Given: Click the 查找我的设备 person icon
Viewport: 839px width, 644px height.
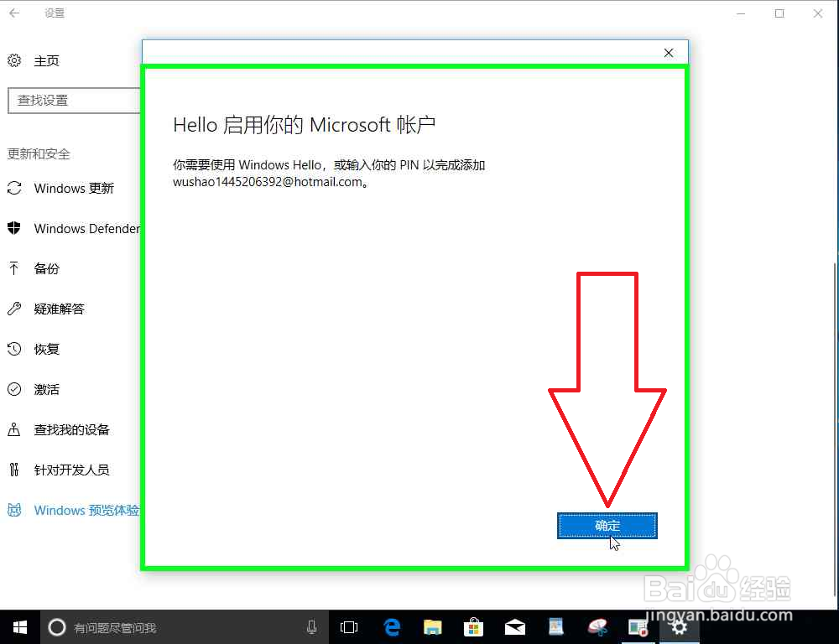Looking at the screenshot, I should click(14, 429).
